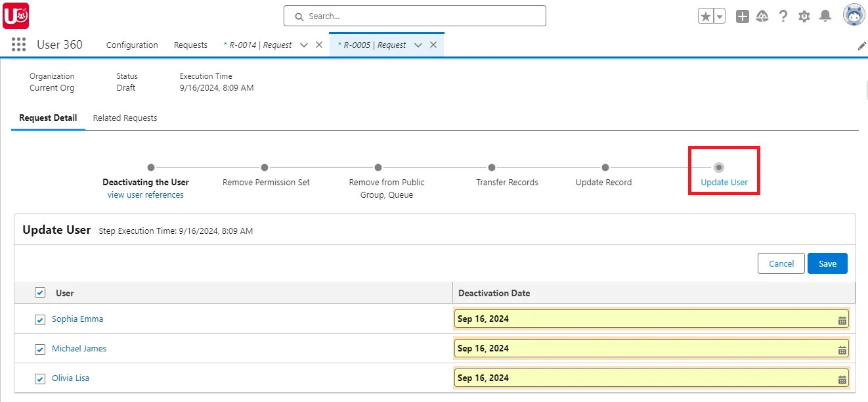The width and height of the screenshot is (868, 402).
Task: Click the view user references link
Action: coord(146,194)
